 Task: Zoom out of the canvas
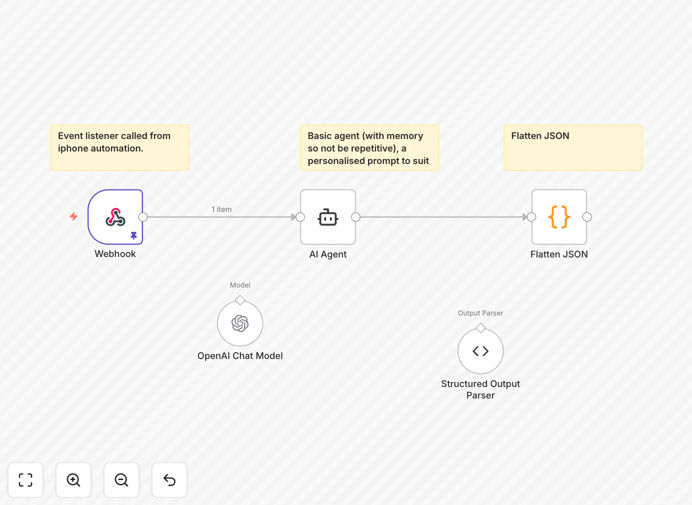[x=121, y=480]
